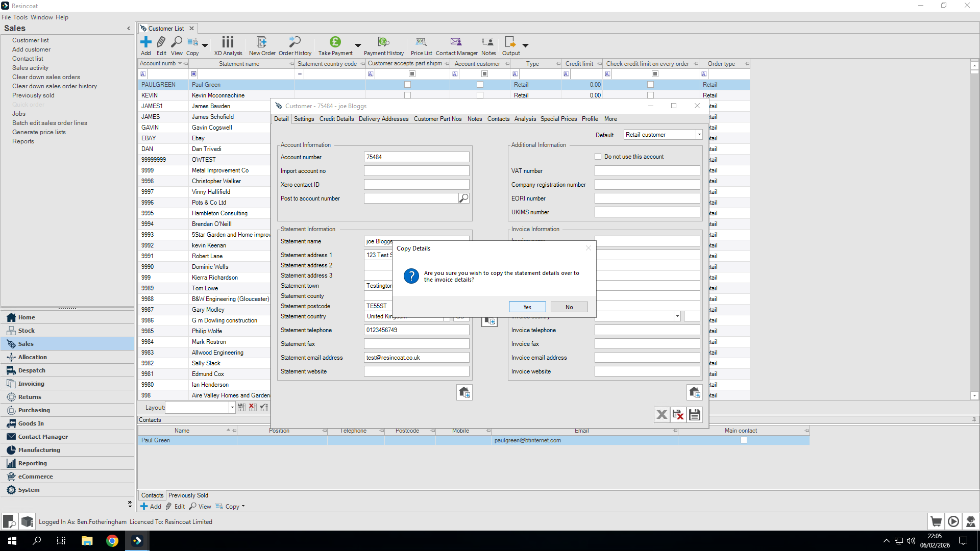This screenshot has height=551, width=980.
Task: Toggle Main contact checkbox for Paul Green
Action: click(x=744, y=440)
